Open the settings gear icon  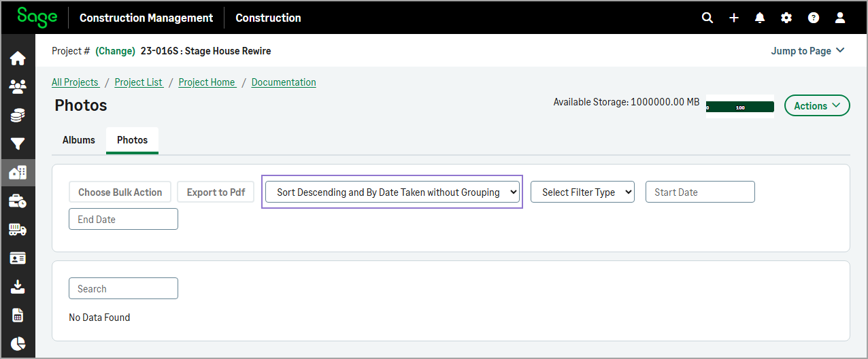pos(786,18)
